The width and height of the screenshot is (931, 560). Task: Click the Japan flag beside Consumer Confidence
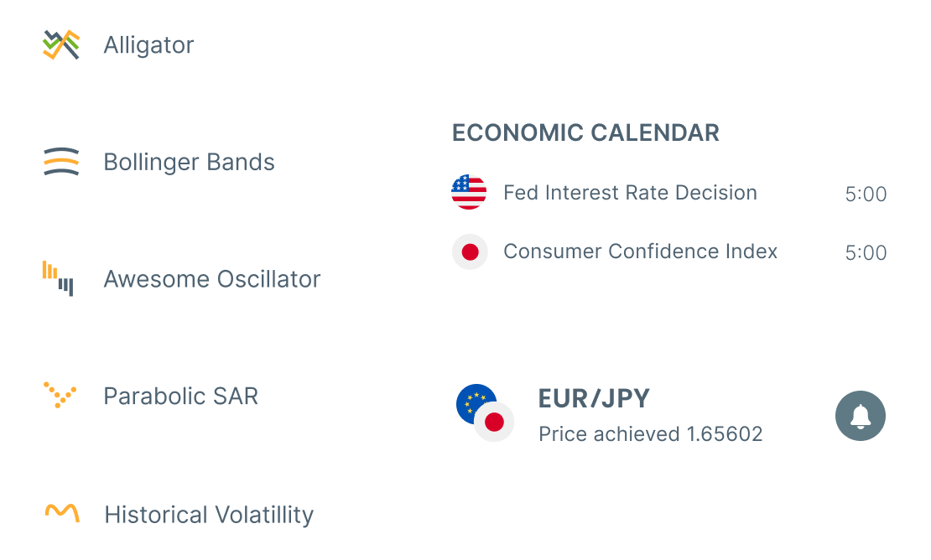point(469,251)
